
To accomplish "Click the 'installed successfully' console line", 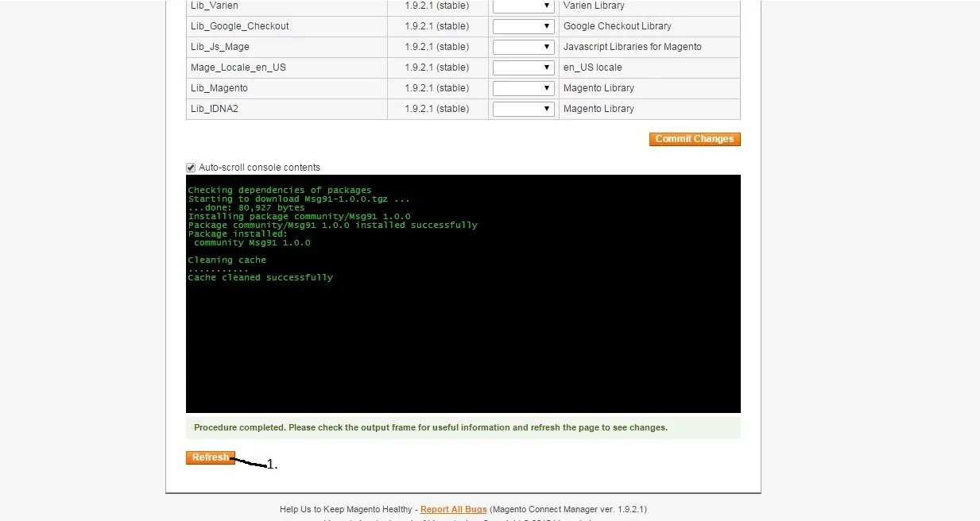I will tap(333, 226).
